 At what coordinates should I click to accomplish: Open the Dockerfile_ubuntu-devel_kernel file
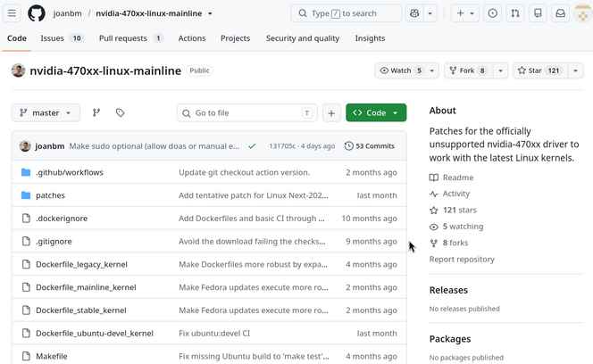coord(95,334)
